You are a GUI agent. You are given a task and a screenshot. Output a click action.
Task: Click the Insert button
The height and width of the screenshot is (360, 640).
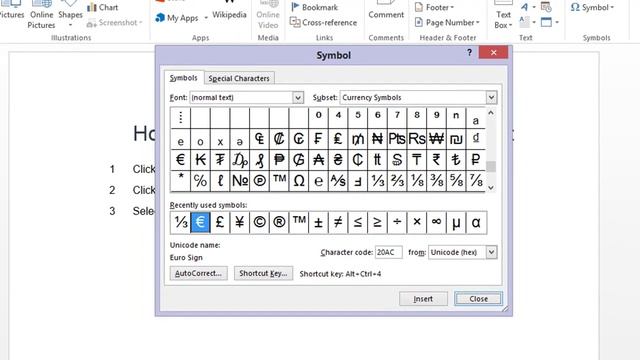[423, 299]
